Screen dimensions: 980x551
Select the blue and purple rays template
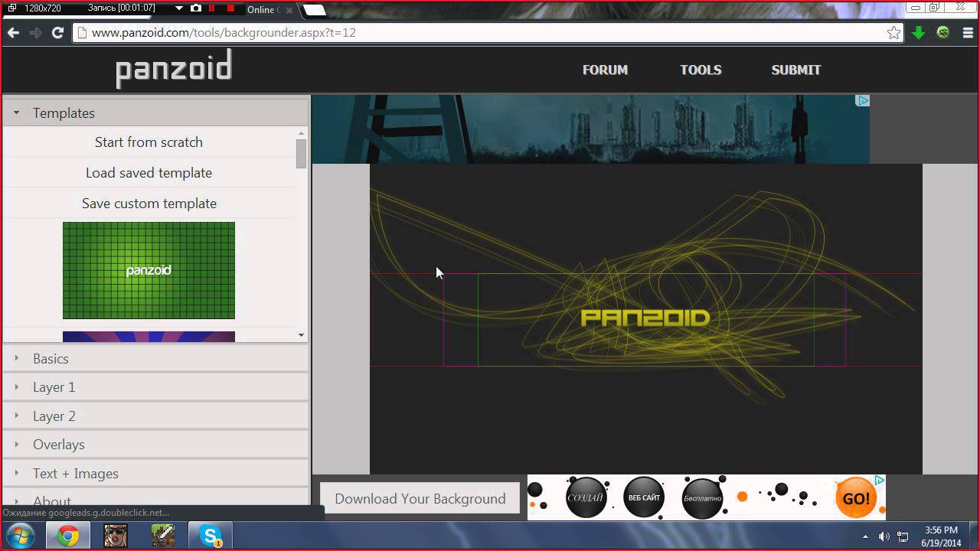coord(149,337)
